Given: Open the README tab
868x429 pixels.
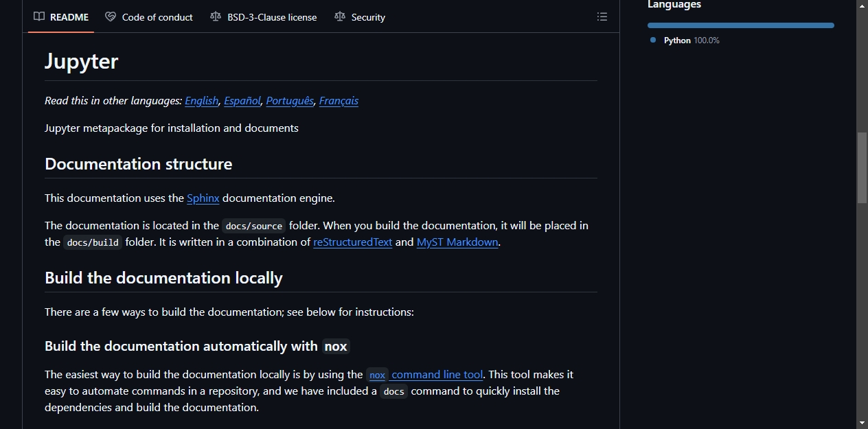Looking at the screenshot, I should [61, 17].
